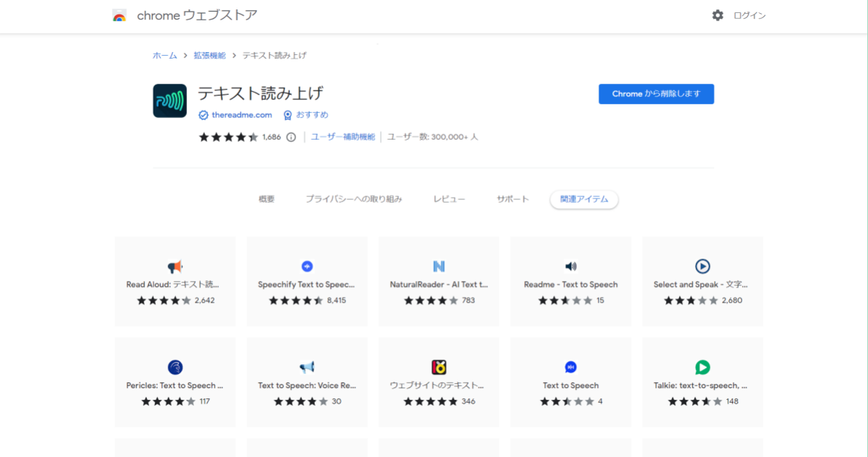Click Select and Speak's 2,680 rating count

[x=732, y=301]
